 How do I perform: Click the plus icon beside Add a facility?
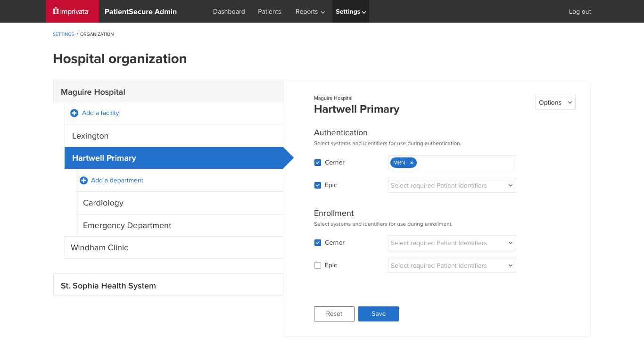[74, 113]
